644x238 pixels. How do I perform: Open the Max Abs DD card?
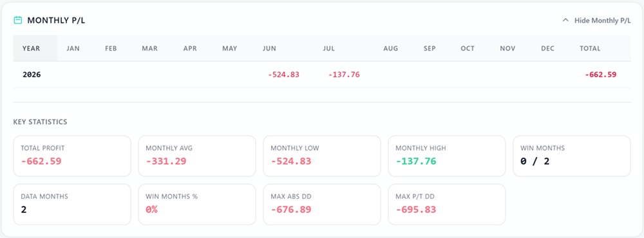(x=322, y=205)
